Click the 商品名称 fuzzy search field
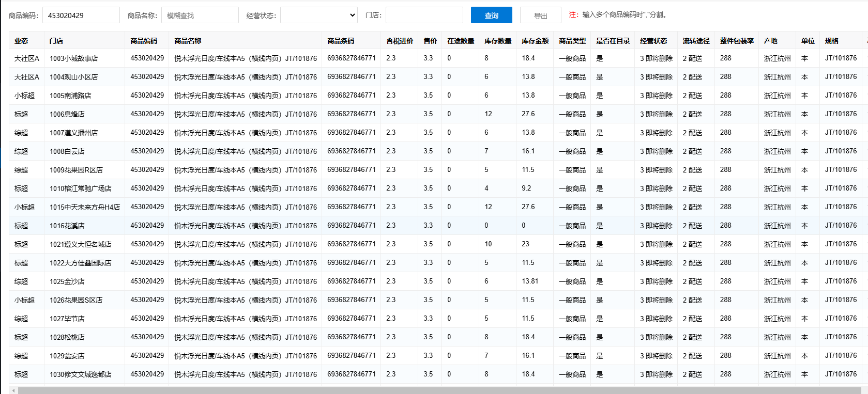868x394 pixels. click(x=200, y=15)
